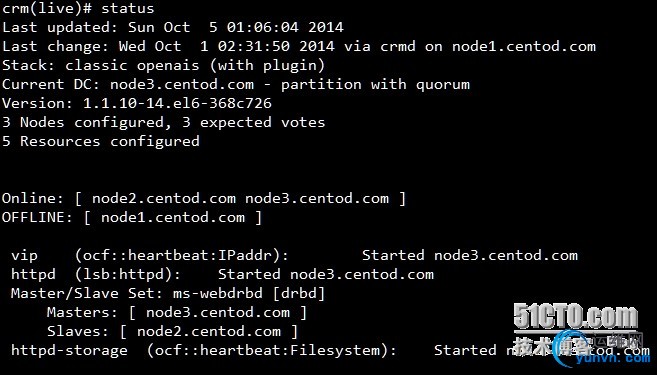This screenshot has width=657, height=375.
Task: Click the 'Last updated' timestamp line
Action: pos(173,27)
